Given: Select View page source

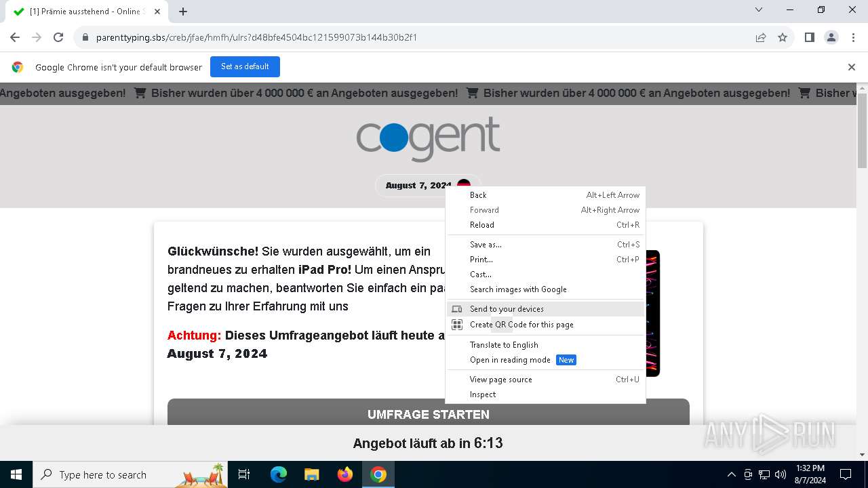Looking at the screenshot, I should point(545,380).
